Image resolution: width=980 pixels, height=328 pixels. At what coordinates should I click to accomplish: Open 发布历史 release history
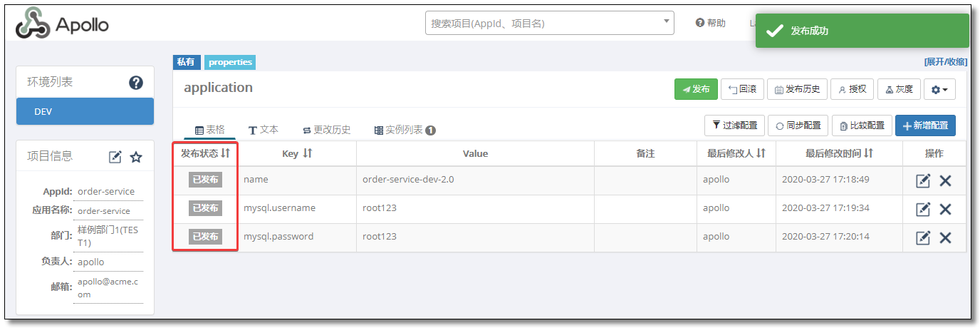pos(797,89)
